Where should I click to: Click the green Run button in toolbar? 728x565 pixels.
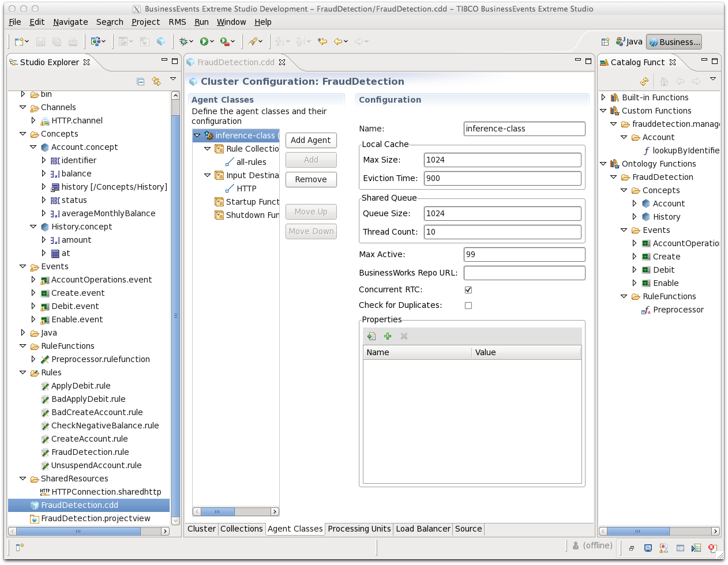point(204,42)
